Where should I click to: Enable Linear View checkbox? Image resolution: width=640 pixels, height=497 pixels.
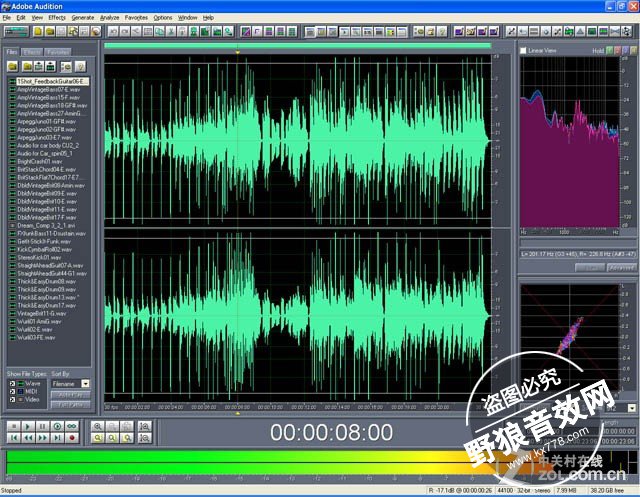[523, 51]
